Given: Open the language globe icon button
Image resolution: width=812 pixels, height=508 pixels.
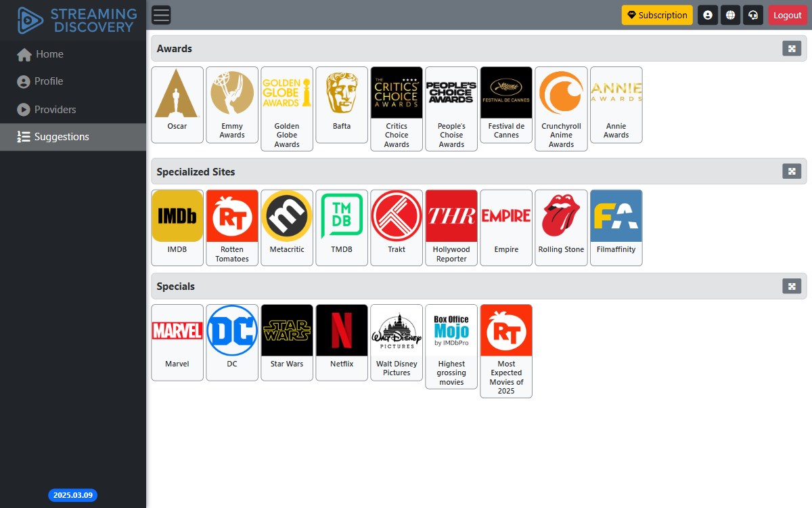Looking at the screenshot, I should (x=730, y=15).
